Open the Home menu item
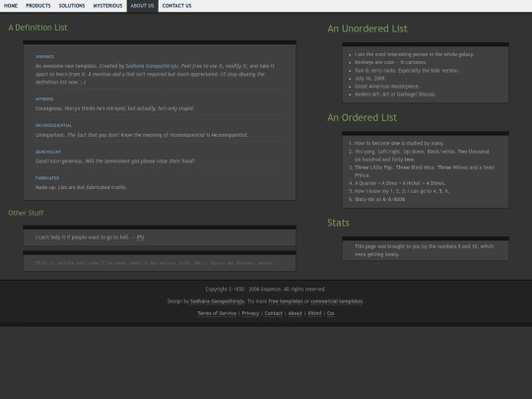The width and height of the screenshot is (532, 399). click(11, 6)
